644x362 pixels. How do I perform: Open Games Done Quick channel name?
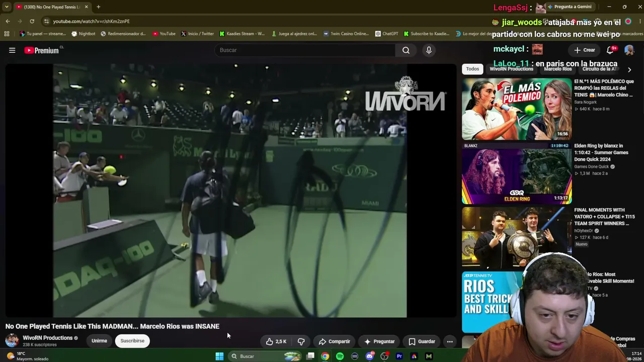591,166
